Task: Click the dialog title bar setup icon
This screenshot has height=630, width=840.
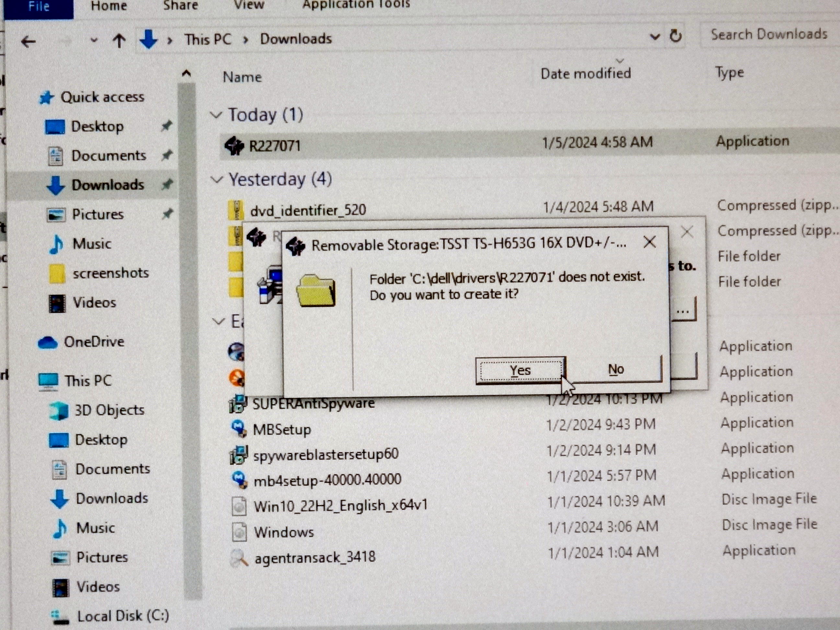Action: (296, 246)
